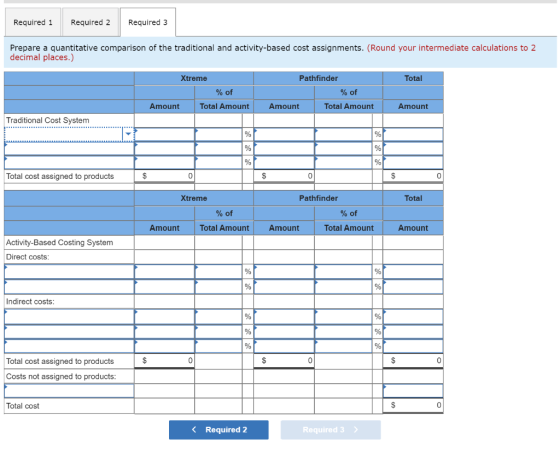This screenshot has height=457, width=560.
Task: Select the third Traditional cost label field
Action: coord(69,162)
